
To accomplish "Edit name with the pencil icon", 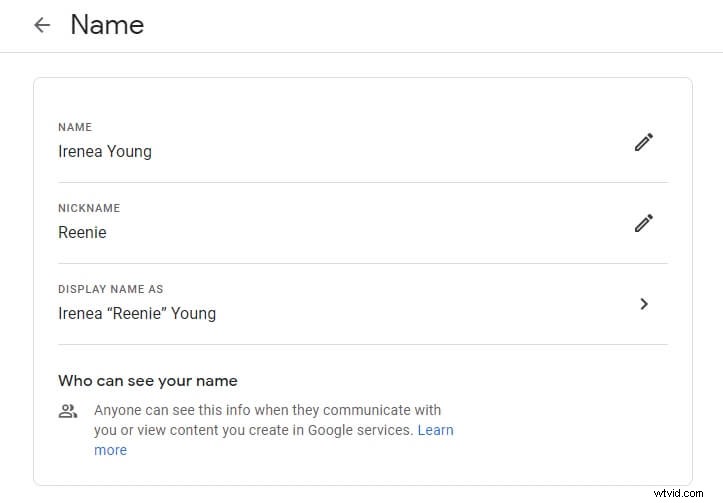I will 644,142.
